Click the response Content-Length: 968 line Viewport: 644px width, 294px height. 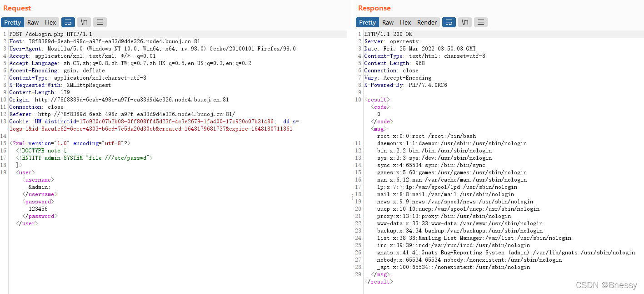tap(394, 63)
